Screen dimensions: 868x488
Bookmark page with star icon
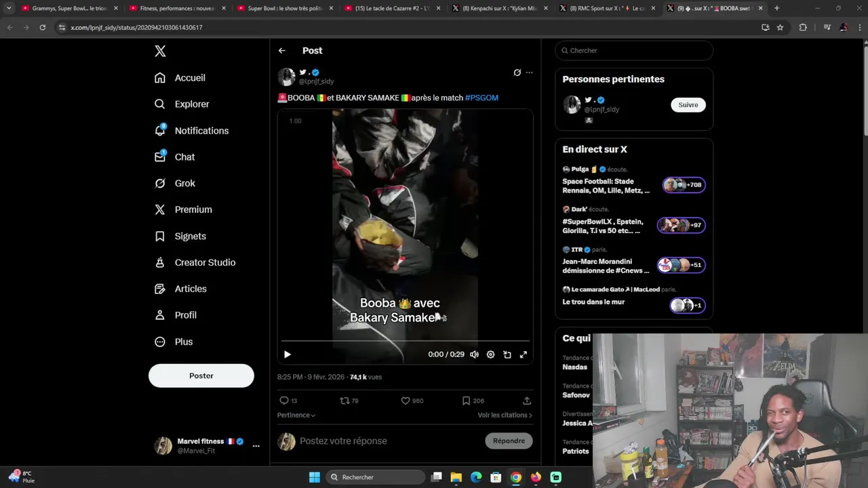(780, 27)
